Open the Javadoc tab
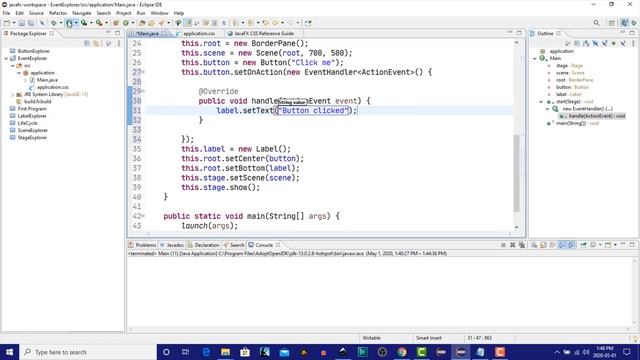This screenshot has width=640, height=360. 172,245
